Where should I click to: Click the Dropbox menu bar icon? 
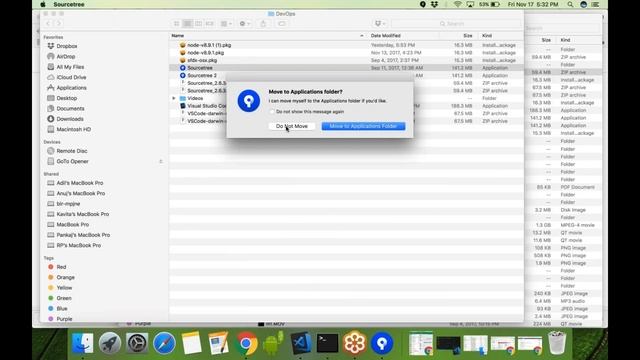click(x=434, y=4)
